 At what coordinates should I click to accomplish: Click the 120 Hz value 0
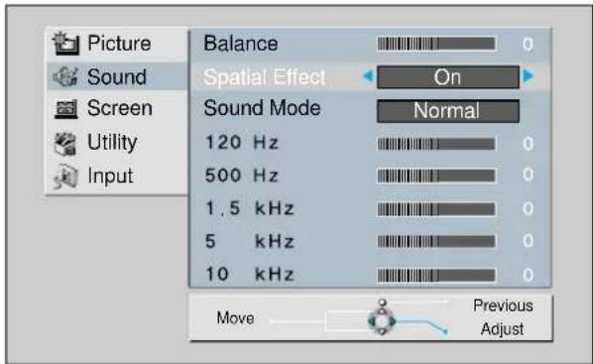[x=528, y=144]
